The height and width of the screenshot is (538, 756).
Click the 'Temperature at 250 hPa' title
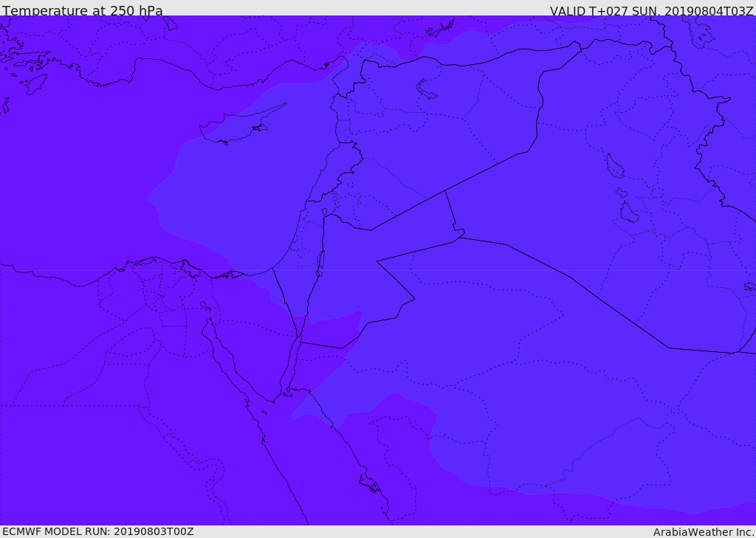pyautogui.click(x=83, y=10)
